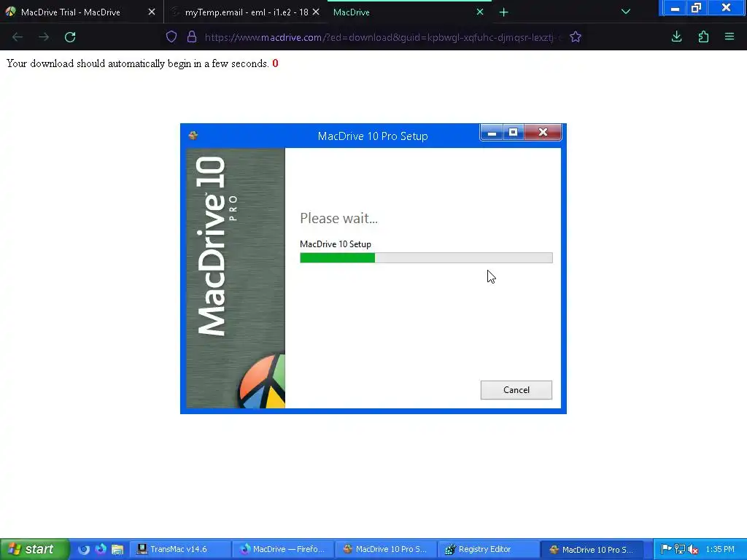This screenshot has height=560, width=747.
Task: Go back to the previous page
Action: pos(18,37)
